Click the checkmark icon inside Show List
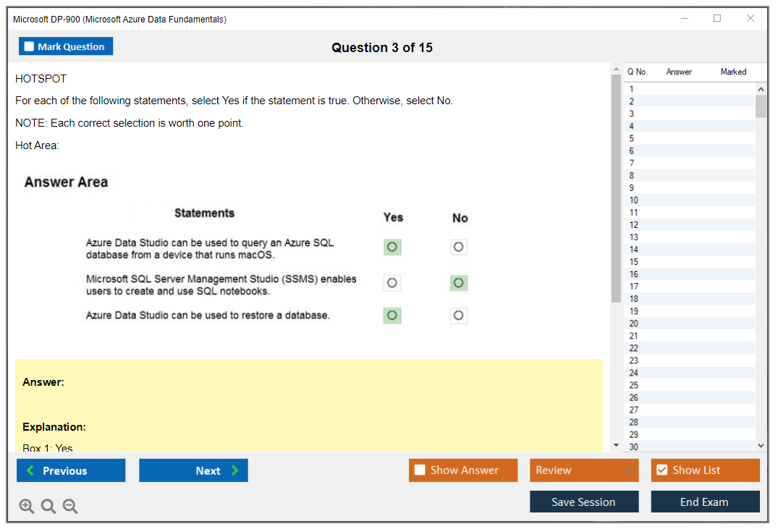The width and height of the screenshot is (778, 532). point(663,470)
